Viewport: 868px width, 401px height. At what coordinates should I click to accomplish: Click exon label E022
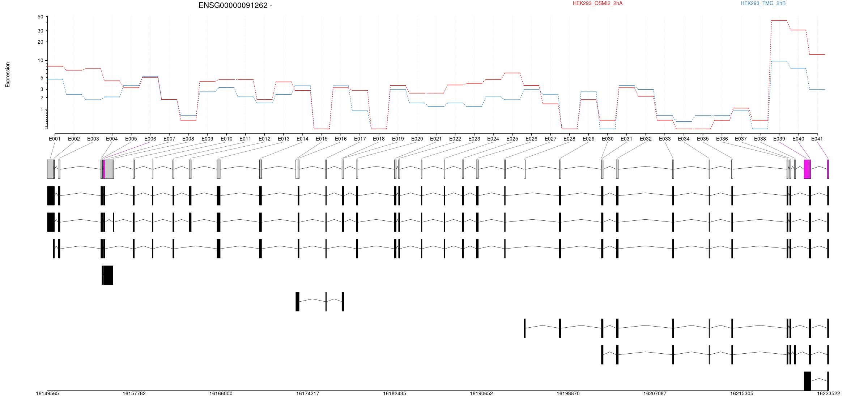click(x=455, y=139)
